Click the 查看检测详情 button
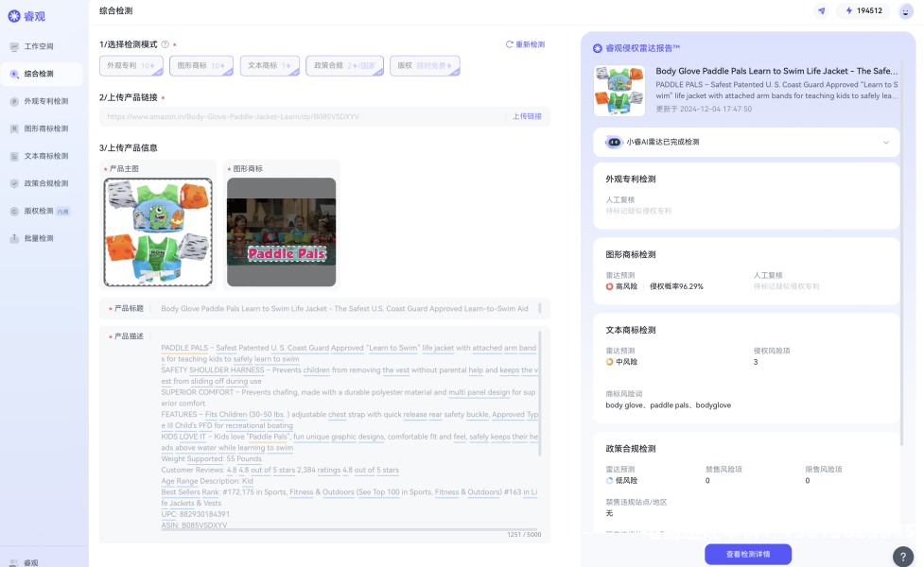 click(748, 554)
